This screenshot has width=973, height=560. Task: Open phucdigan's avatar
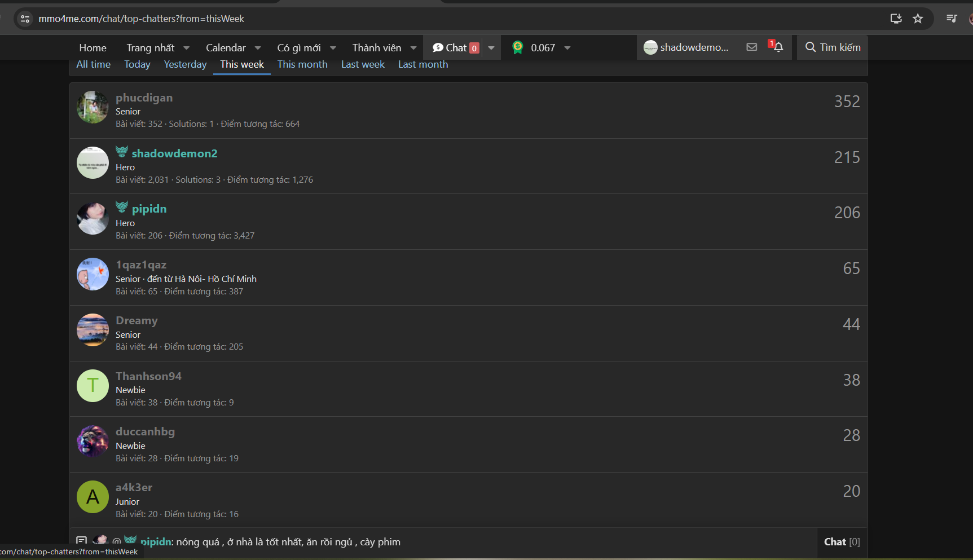[93, 107]
